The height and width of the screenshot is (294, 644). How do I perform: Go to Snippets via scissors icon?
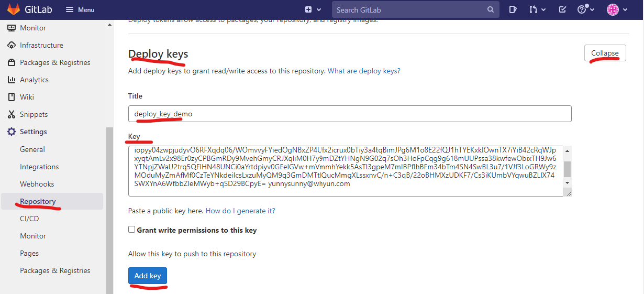click(12, 114)
